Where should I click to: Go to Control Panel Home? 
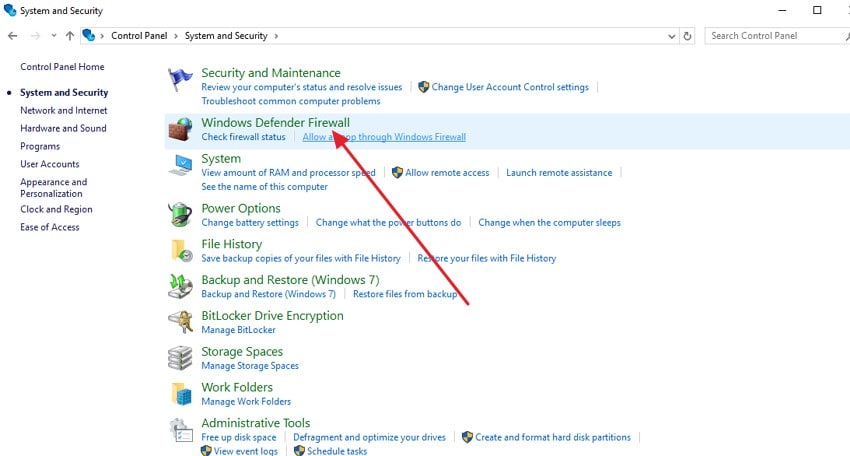coord(62,67)
